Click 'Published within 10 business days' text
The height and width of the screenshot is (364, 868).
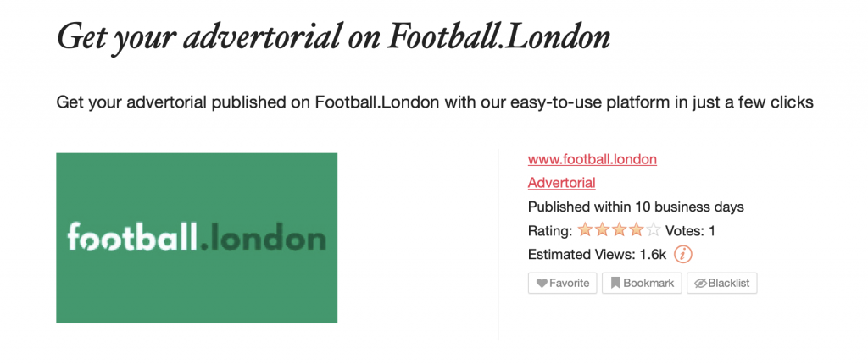[636, 207]
